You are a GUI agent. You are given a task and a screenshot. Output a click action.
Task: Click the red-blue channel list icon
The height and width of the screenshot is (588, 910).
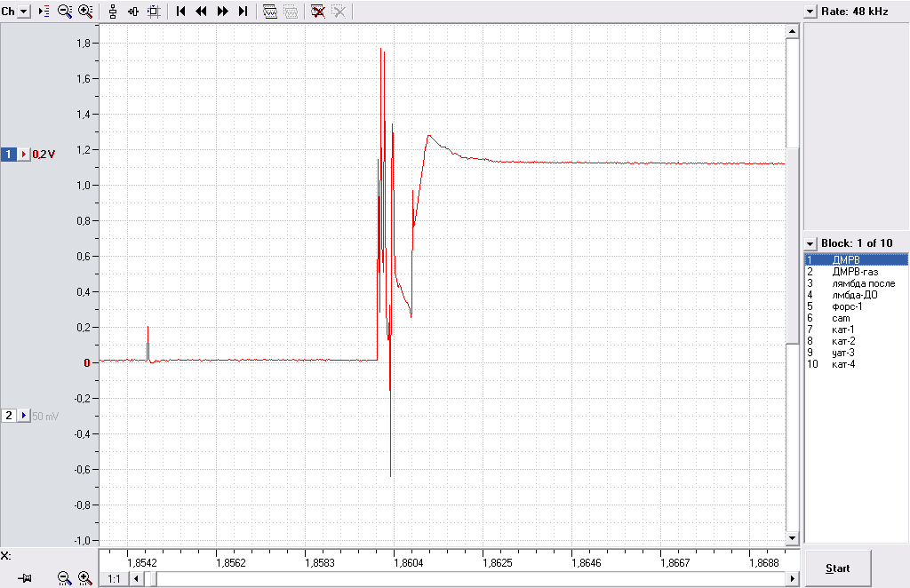44,12
